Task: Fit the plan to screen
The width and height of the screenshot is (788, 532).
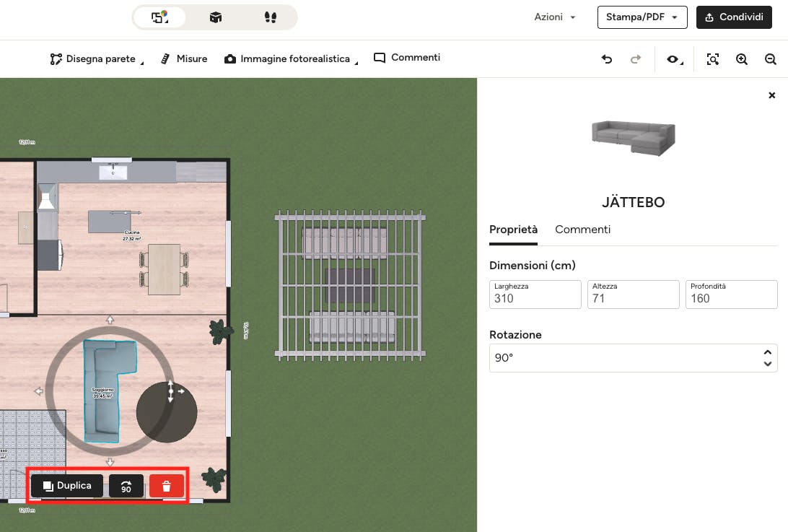Action: click(x=713, y=59)
